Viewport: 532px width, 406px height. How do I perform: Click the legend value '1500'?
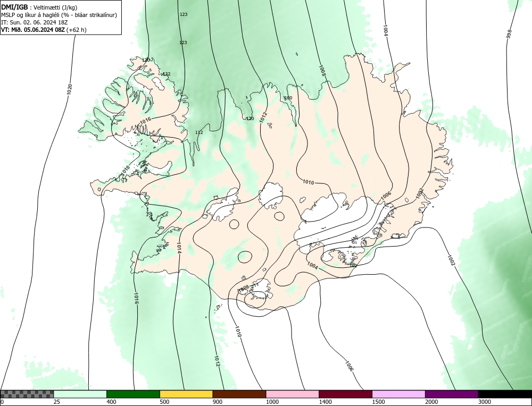click(x=378, y=402)
